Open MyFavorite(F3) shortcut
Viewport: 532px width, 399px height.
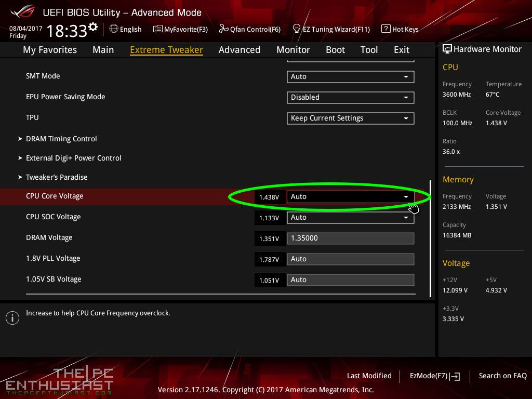click(180, 29)
